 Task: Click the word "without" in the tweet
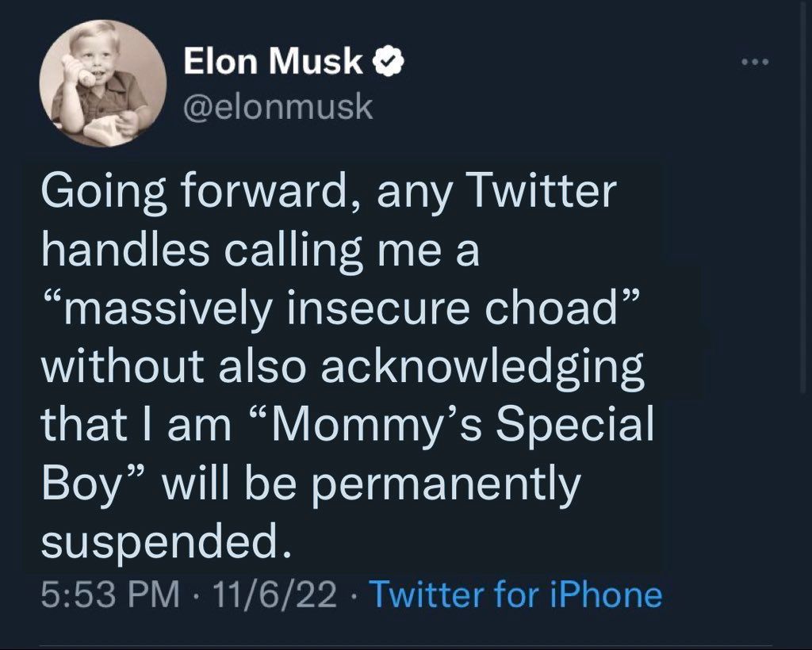click(125, 369)
